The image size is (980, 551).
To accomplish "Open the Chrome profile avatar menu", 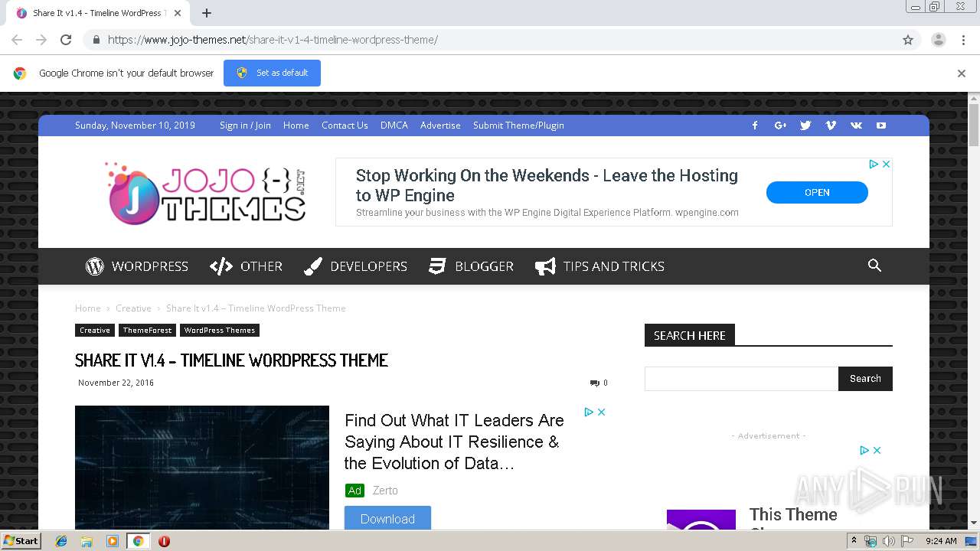I will click(x=938, y=40).
